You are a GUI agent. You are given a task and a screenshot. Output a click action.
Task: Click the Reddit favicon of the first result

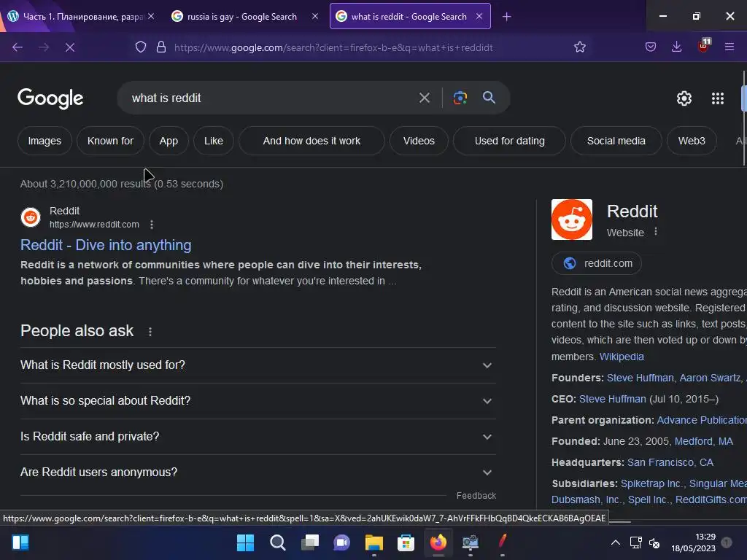click(x=31, y=217)
